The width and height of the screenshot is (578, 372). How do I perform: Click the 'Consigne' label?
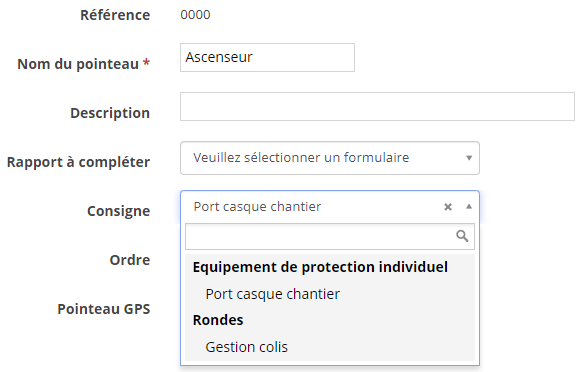pyautogui.click(x=118, y=211)
